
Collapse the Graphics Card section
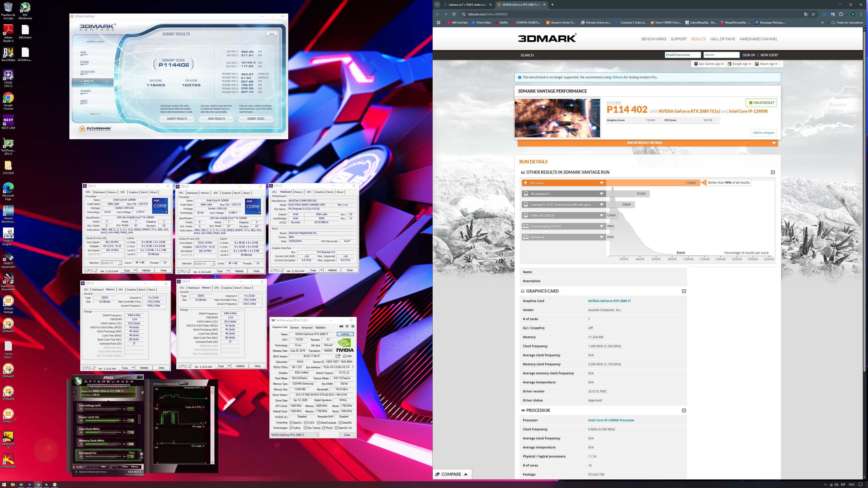pos(684,291)
